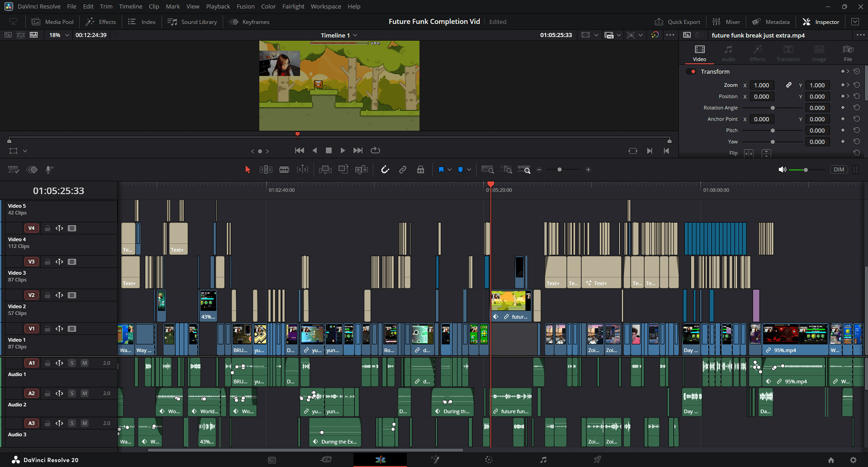868x467 pixels.
Task: Lock the Video 4 track
Action: coord(48,228)
